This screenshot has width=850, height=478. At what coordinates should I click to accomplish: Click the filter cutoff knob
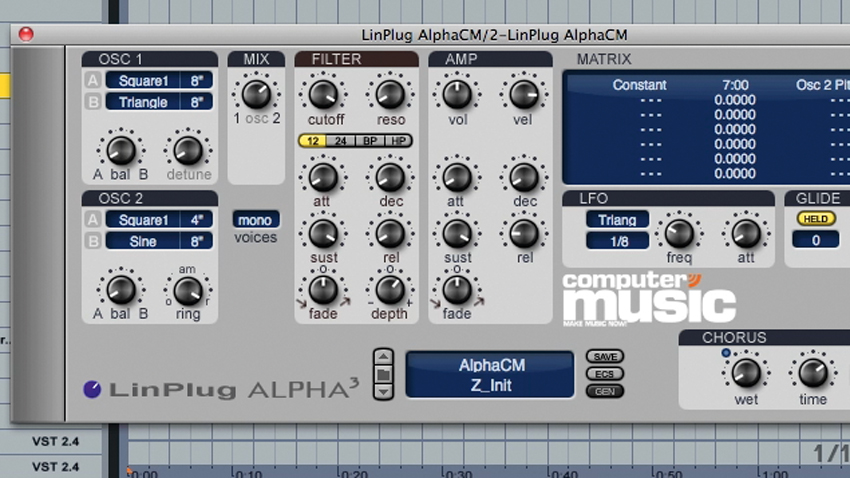click(323, 95)
